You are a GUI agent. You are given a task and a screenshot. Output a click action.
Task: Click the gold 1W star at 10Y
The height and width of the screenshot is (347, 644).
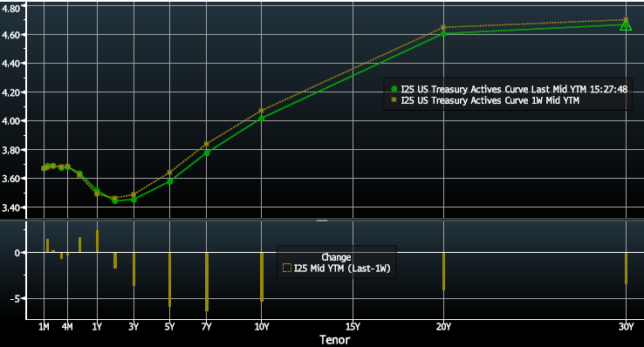point(262,111)
